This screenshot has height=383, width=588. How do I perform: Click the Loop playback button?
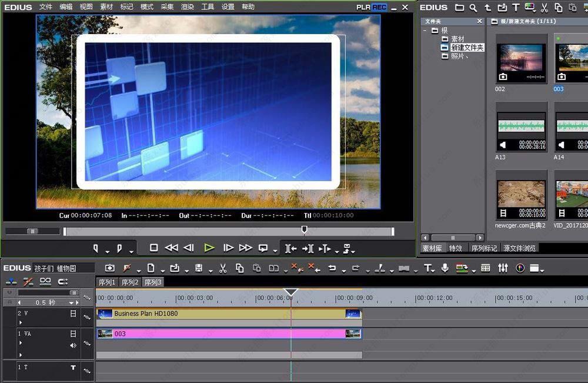coord(263,248)
